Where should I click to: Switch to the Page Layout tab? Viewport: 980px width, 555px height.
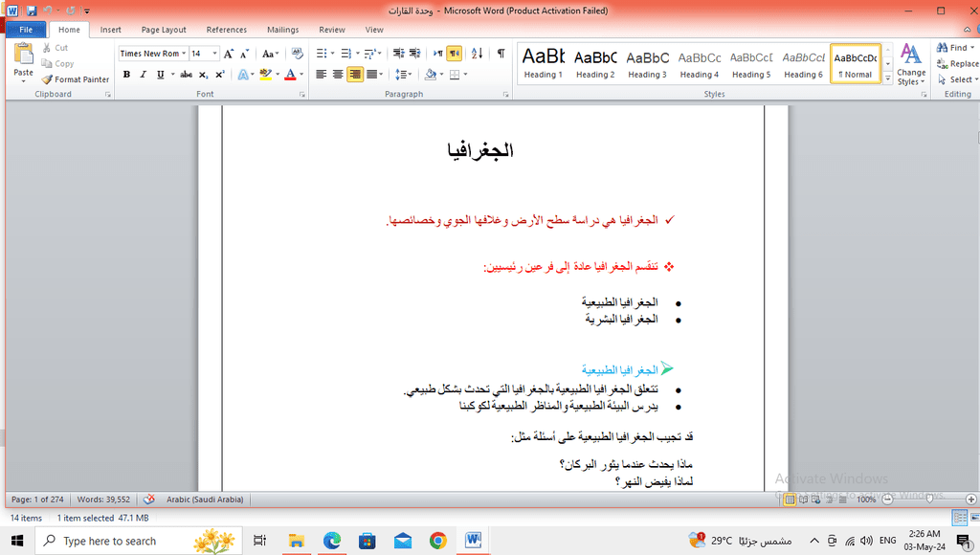[x=164, y=30]
